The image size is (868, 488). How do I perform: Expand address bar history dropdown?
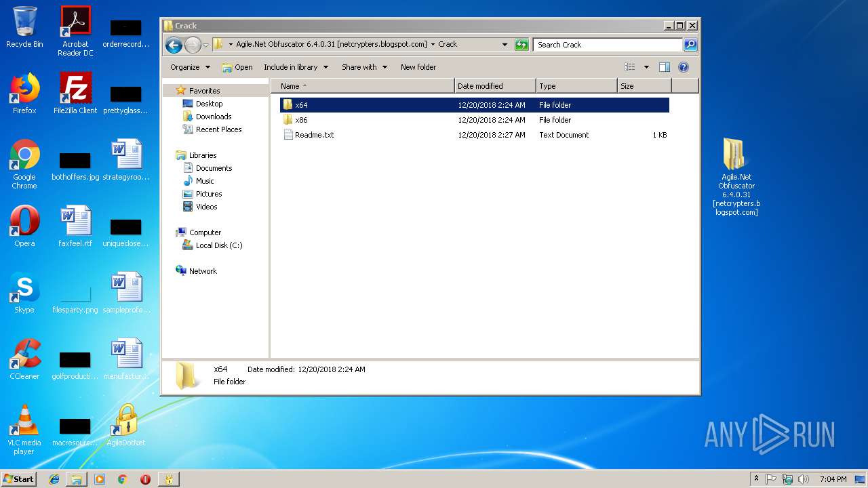coord(505,45)
